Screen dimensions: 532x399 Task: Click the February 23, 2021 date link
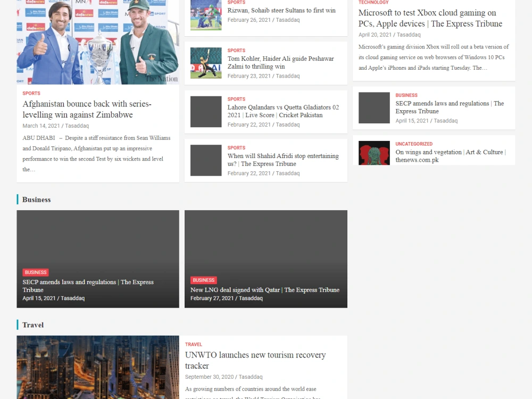249,76
